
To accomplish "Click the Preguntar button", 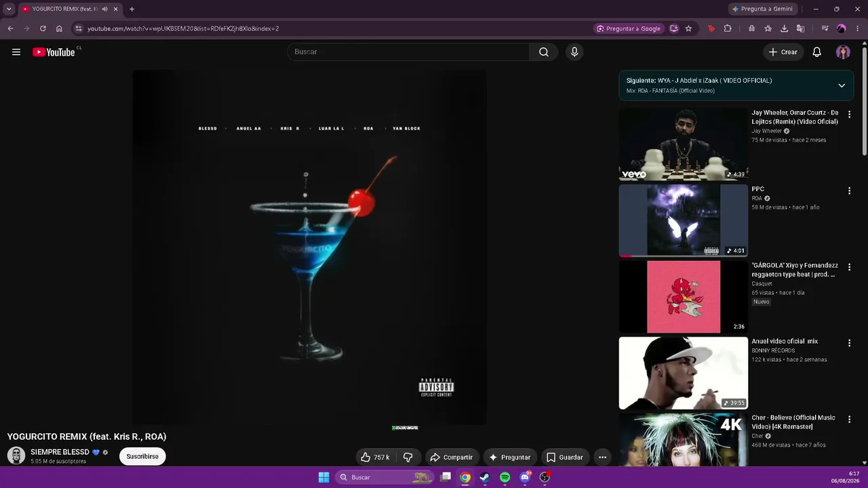I will pyautogui.click(x=510, y=457).
